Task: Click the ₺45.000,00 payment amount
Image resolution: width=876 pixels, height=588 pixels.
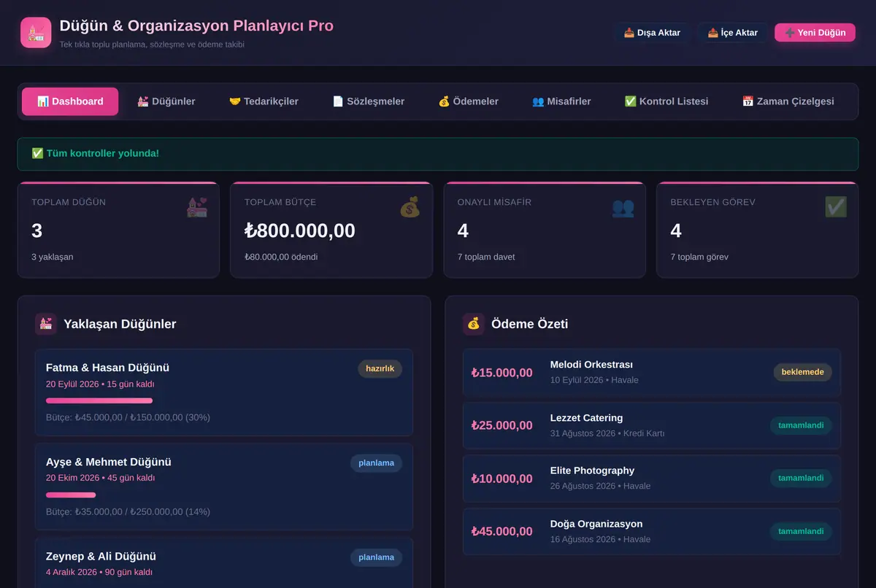Action: [x=502, y=532]
